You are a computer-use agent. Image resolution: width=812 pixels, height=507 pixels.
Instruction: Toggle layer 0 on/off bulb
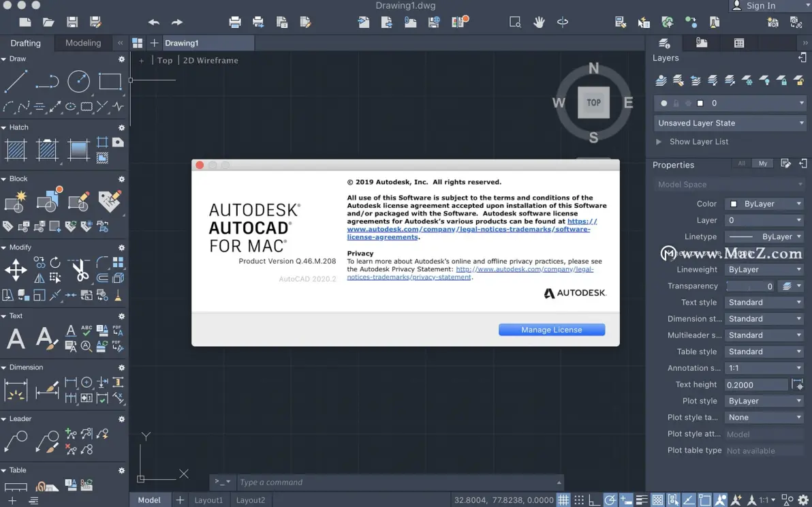pos(664,103)
